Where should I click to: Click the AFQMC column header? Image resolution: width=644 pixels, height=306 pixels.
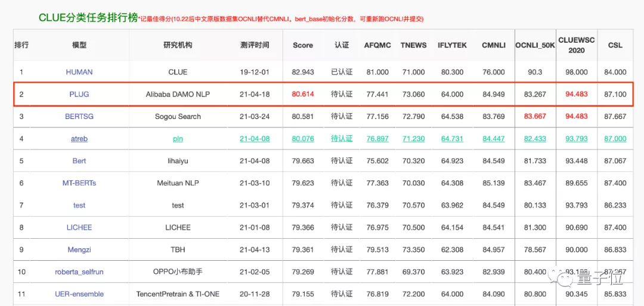[x=377, y=45]
